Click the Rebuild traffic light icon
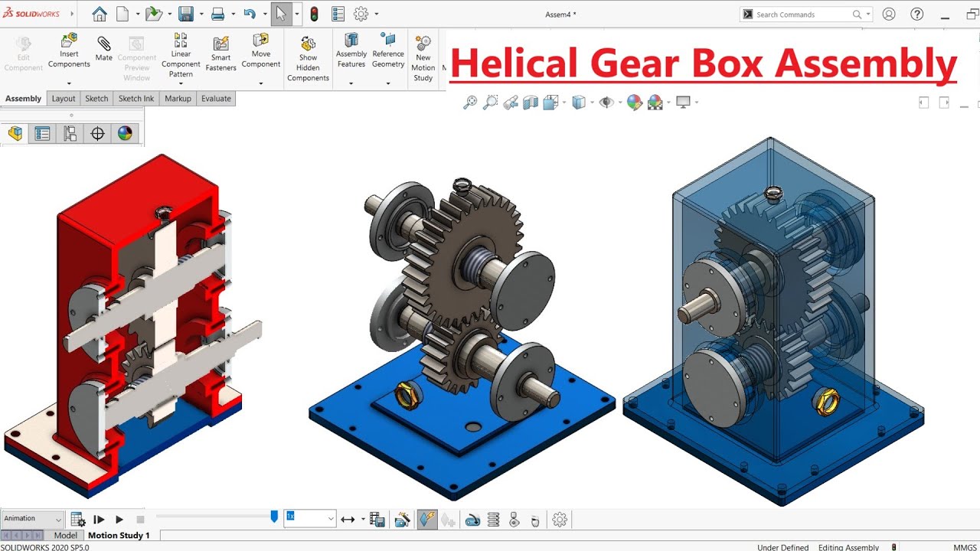The height and width of the screenshot is (551, 980). point(314,14)
